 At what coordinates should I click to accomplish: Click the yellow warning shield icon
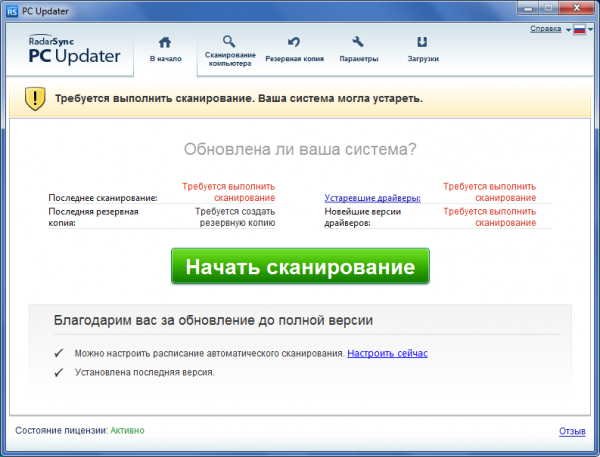tap(35, 99)
